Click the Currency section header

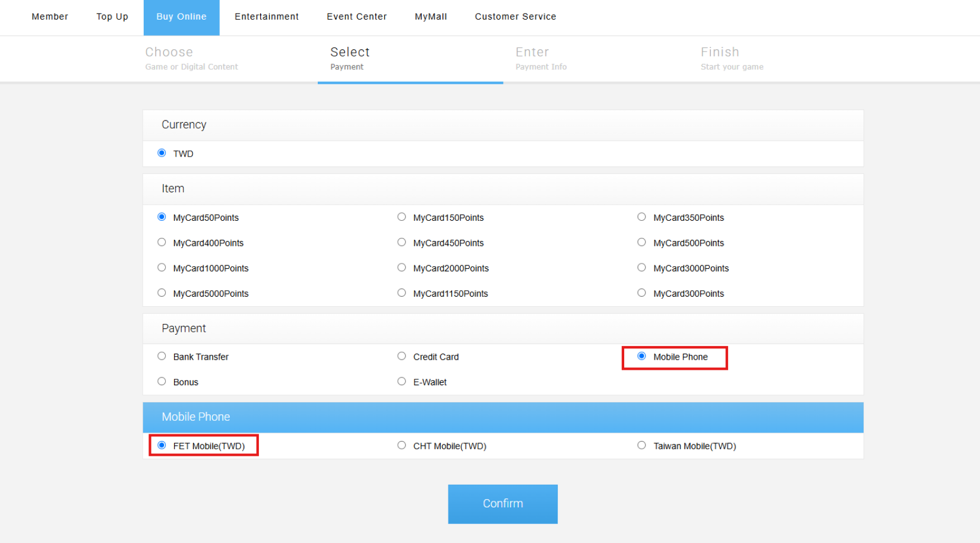[503, 125]
